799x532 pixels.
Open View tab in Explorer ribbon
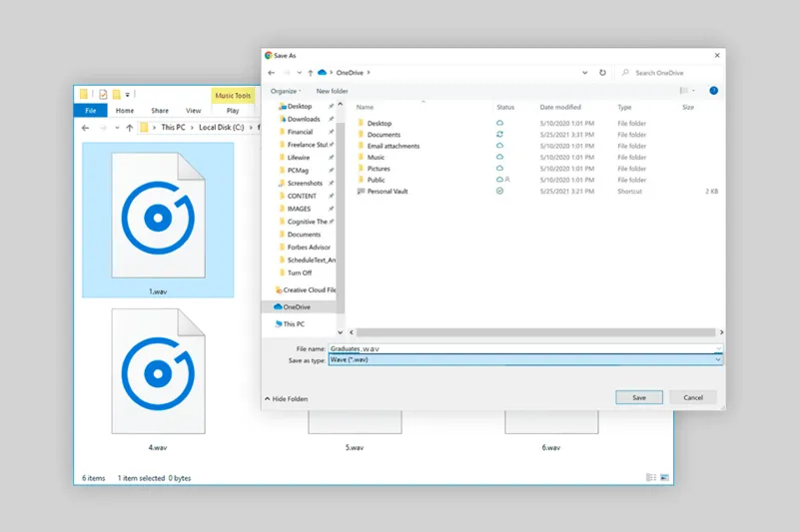[x=193, y=111]
